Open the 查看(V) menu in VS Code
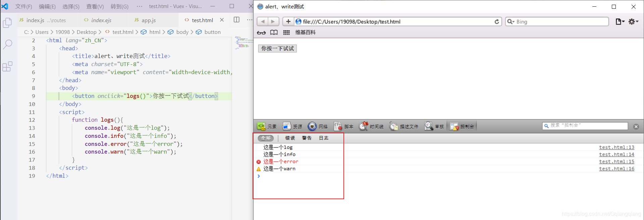Image resolution: width=644 pixels, height=220 pixels. 95,6
